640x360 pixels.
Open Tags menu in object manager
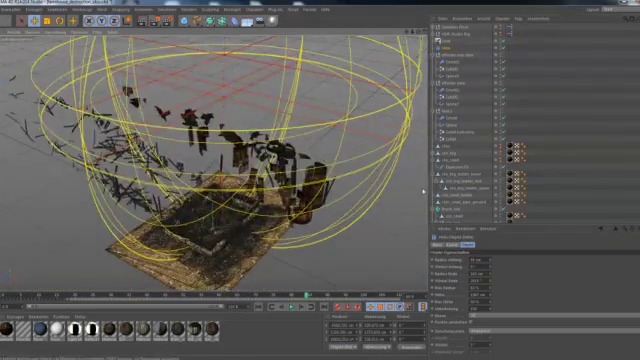518,19
